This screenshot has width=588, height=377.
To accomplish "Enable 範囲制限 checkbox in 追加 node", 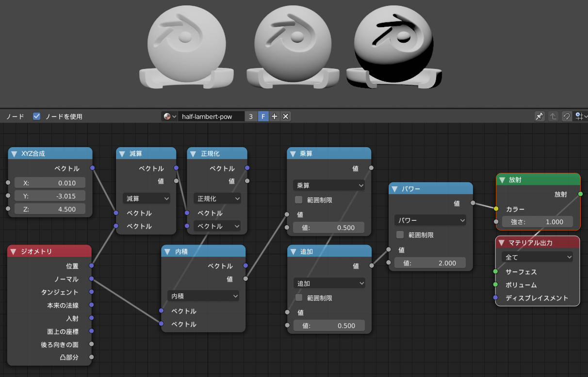I will [299, 298].
